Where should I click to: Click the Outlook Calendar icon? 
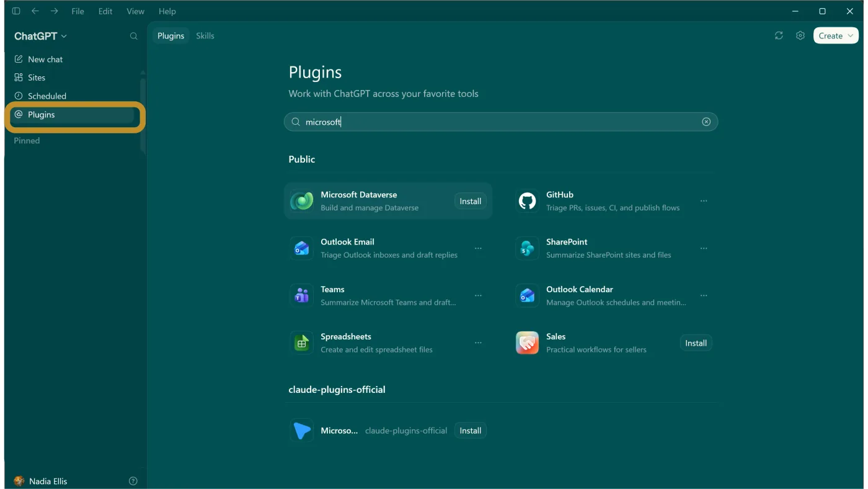point(527,296)
